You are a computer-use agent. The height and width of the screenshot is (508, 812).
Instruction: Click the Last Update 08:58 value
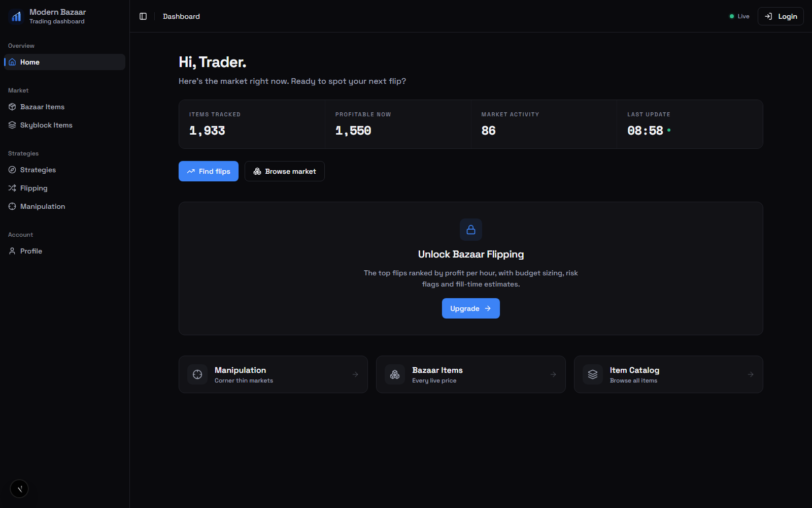click(645, 131)
